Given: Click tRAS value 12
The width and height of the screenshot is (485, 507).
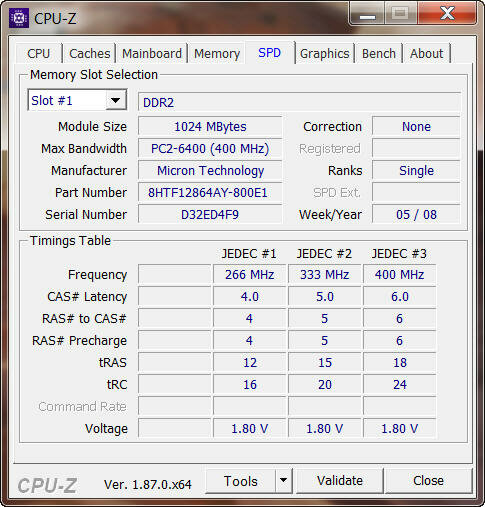Looking at the screenshot, I should click(x=250, y=363).
